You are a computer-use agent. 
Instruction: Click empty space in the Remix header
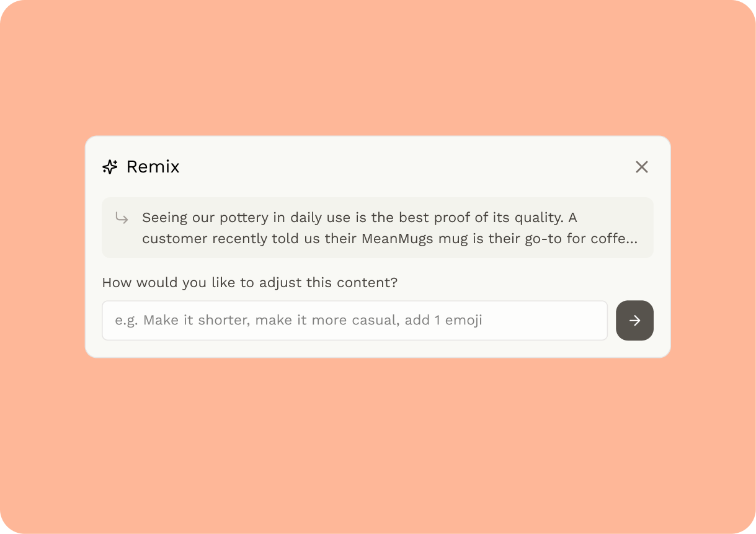tap(403, 167)
